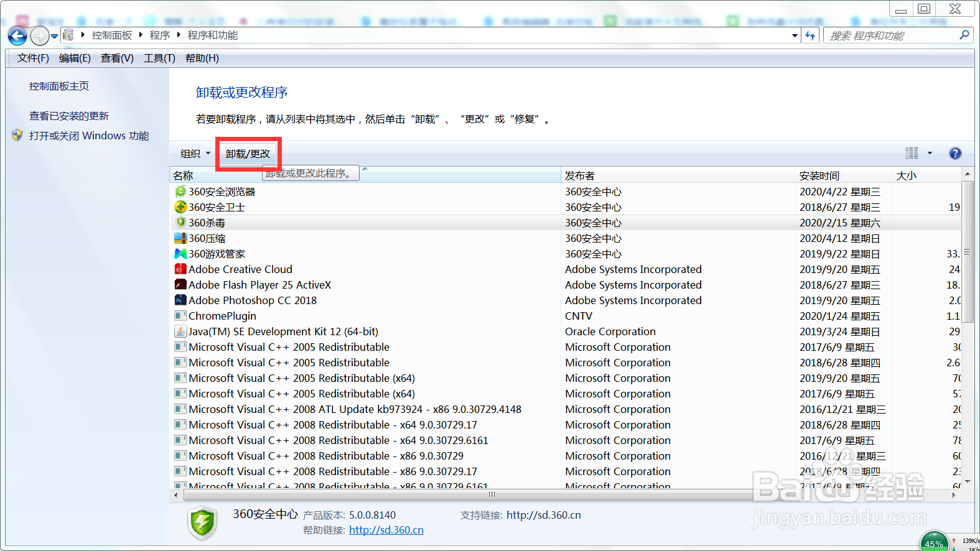Click 程序和功能 breadcrumb in address bar
The height and width of the screenshot is (551, 980).
(x=213, y=35)
